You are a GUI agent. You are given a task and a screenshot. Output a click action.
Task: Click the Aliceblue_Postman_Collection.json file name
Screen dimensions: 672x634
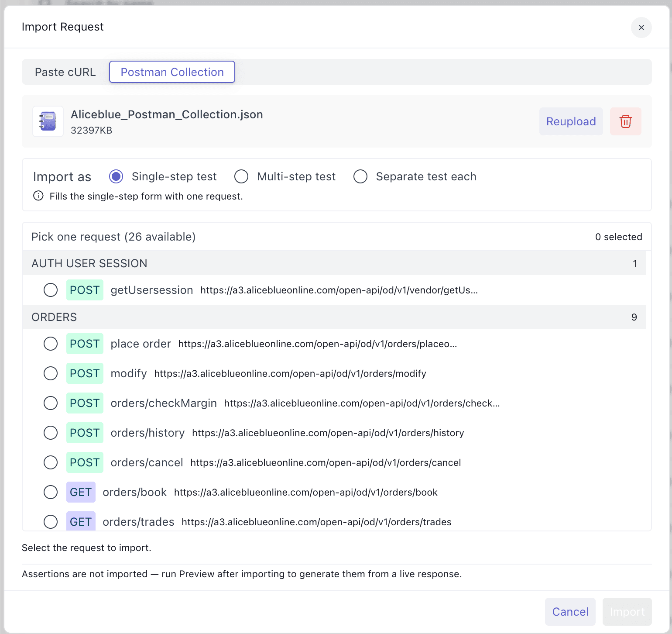click(167, 114)
